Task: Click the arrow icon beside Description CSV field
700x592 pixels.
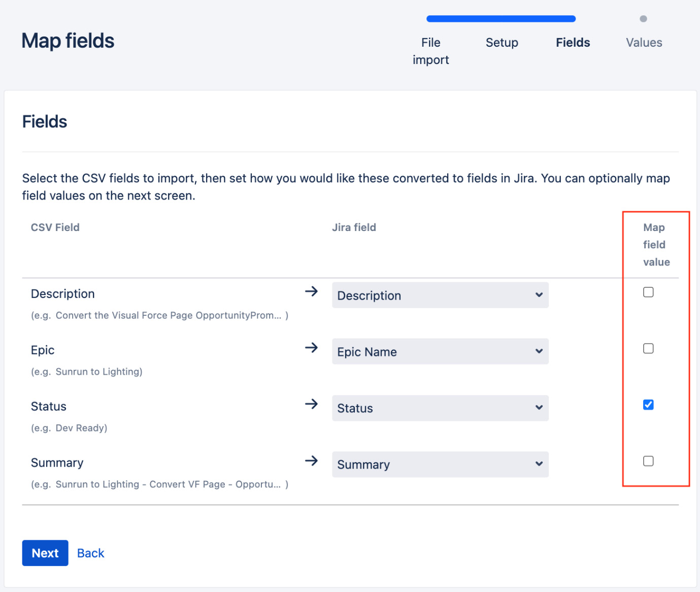Action: (x=311, y=291)
